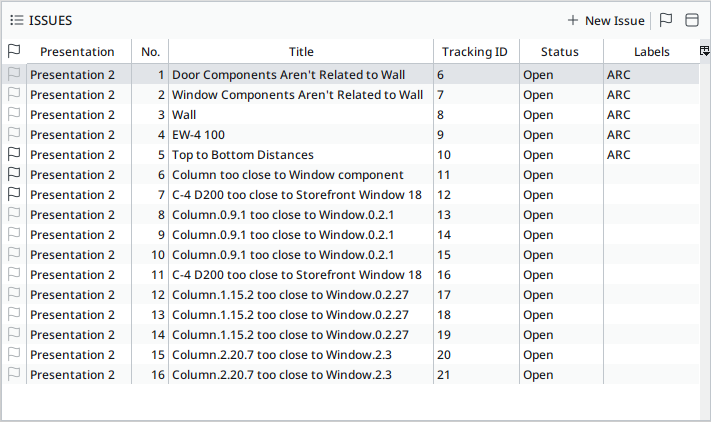Click the panel layout icon in toolbar
Image resolution: width=711 pixels, height=422 pixels.
(691, 20)
